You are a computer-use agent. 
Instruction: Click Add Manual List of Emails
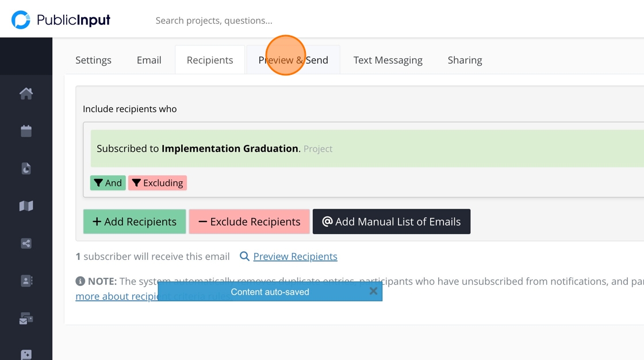[391, 221]
